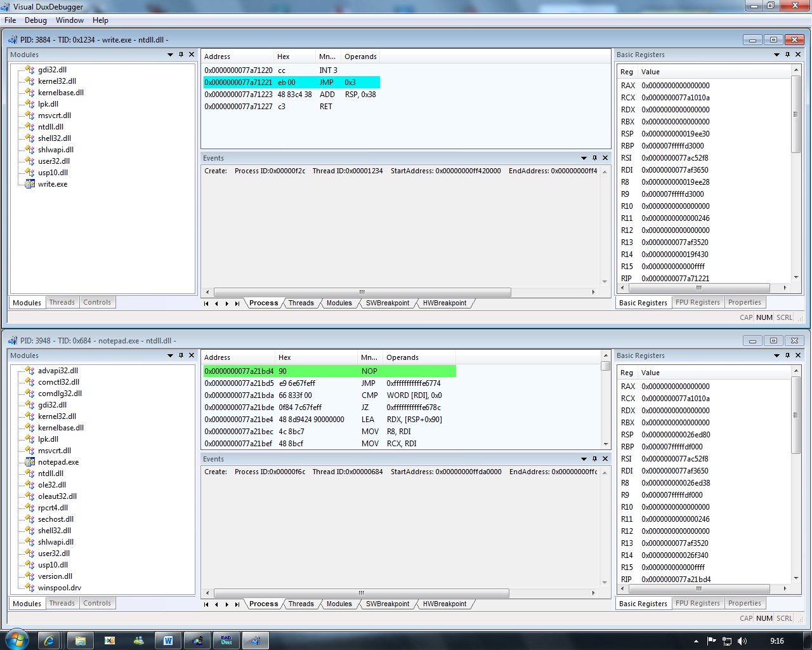Click the Threads button under notepad Modules panel
Viewport: 812px width, 650px height.
(62, 603)
